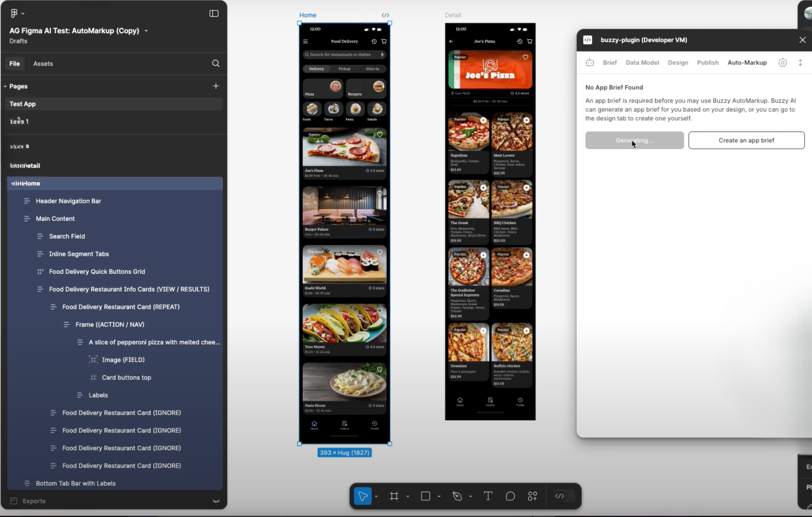Click the microphone icon in the Home search bar
The height and width of the screenshot is (517, 812).
click(x=382, y=55)
